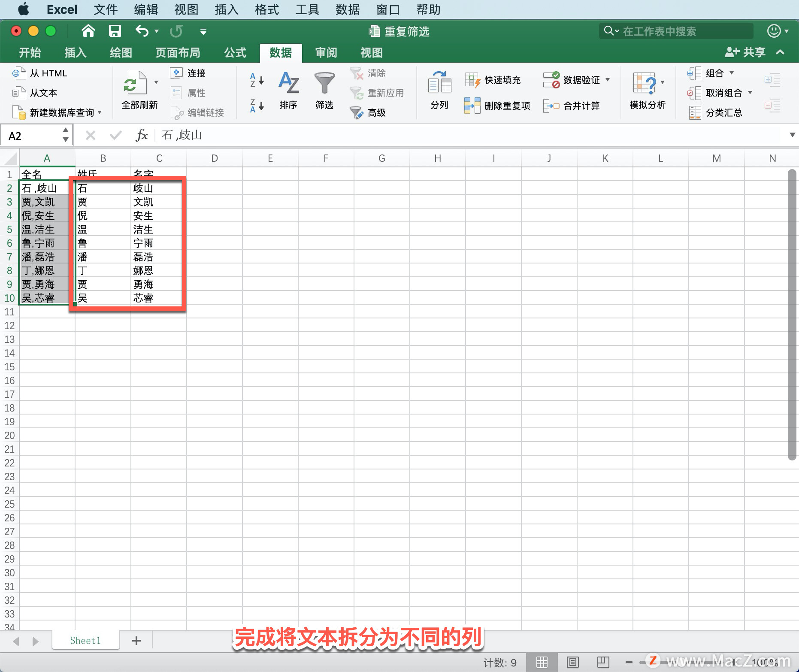Viewport: 799px width, 672px height.
Task: Click the show detail outline icon
Action: pyautogui.click(x=772, y=80)
